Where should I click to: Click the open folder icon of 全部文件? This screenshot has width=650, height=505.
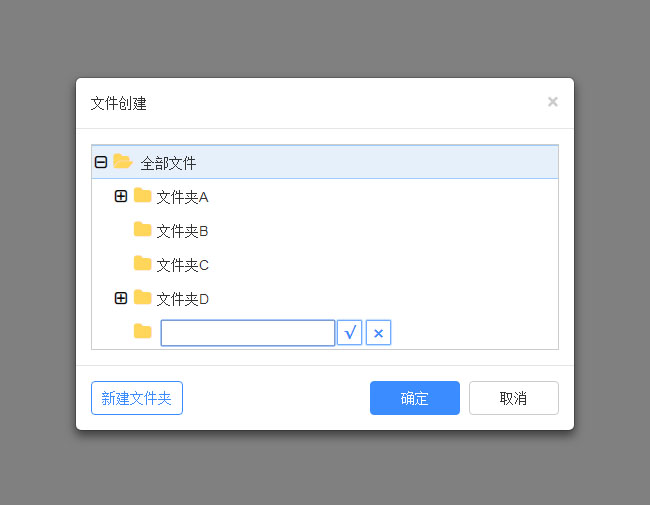click(123, 162)
